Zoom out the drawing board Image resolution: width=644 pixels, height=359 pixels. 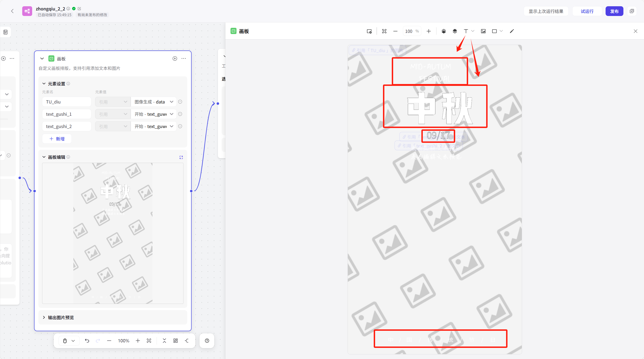pyautogui.click(x=395, y=31)
